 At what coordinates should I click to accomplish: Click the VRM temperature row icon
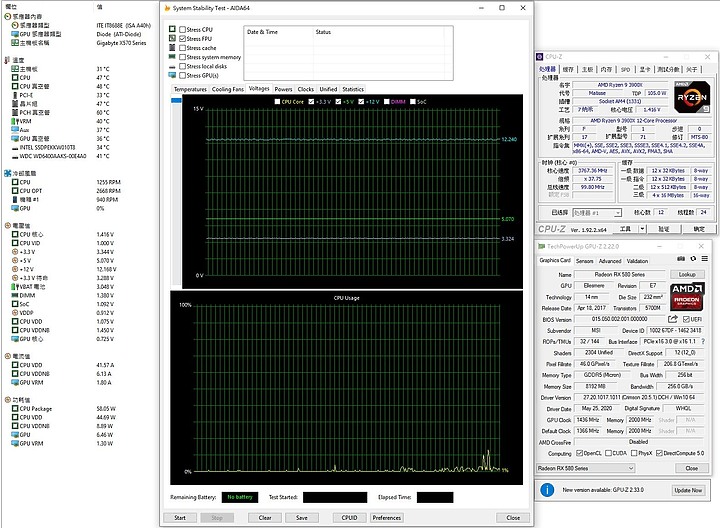click(x=15, y=121)
